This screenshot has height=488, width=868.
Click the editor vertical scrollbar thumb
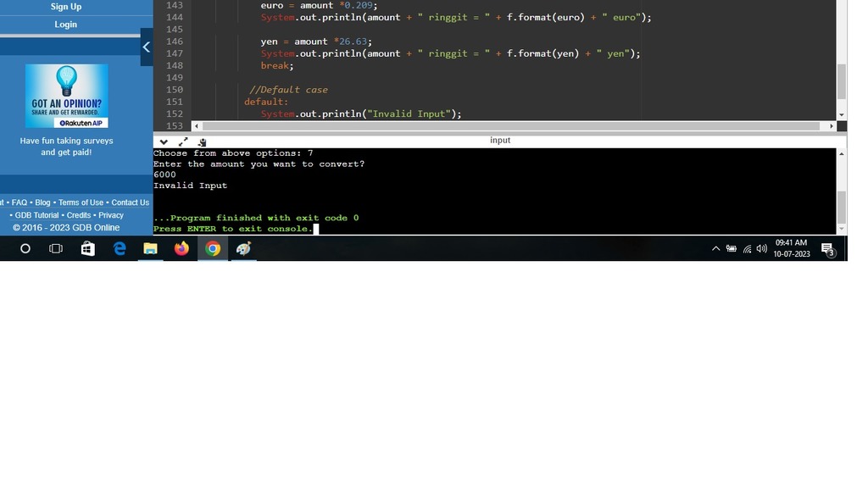pos(842,81)
